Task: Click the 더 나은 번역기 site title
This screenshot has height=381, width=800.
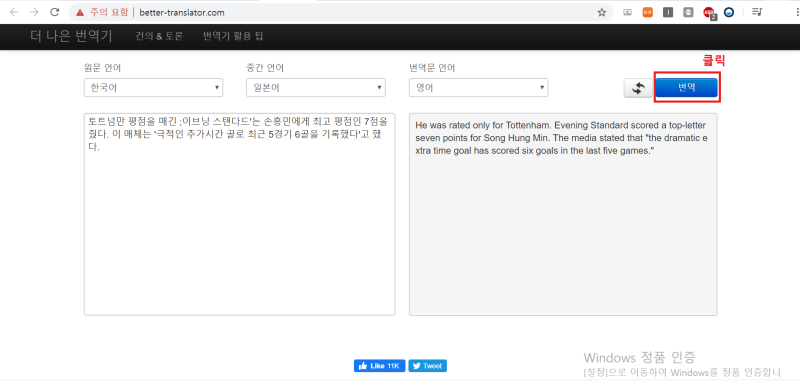Action: pos(71,36)
